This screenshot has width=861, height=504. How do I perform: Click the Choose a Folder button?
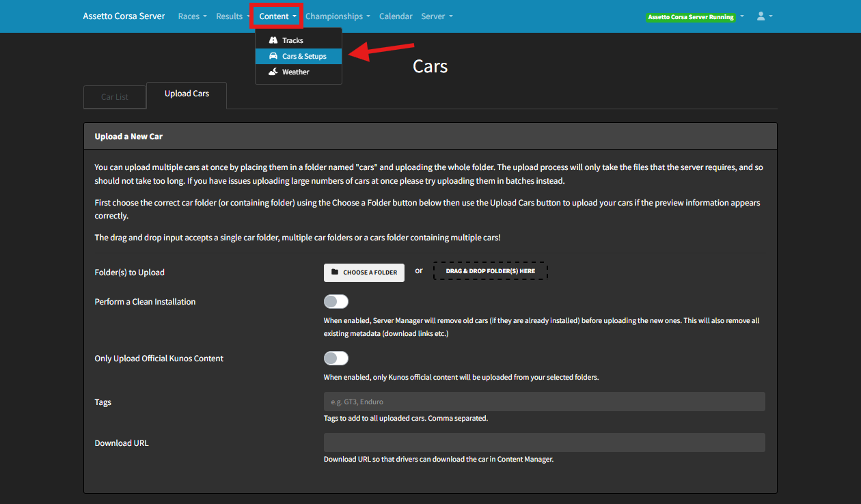[364, 272]
